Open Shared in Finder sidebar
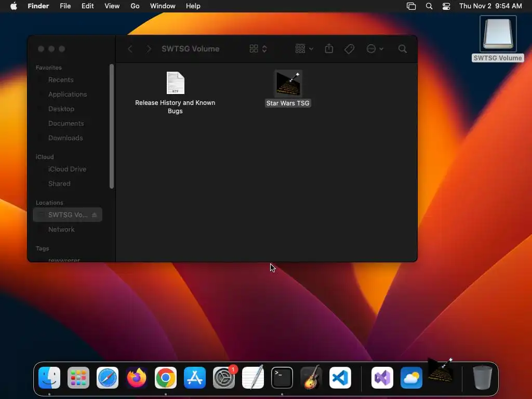Screen dimensions: 532x399 point(59,183)
